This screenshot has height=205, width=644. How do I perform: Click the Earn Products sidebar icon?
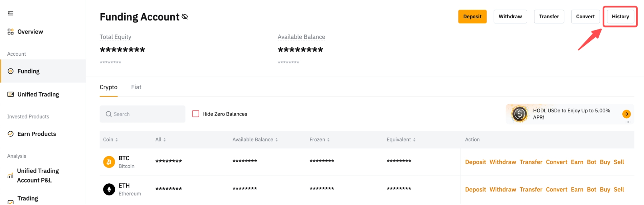(x=10, y=134)
